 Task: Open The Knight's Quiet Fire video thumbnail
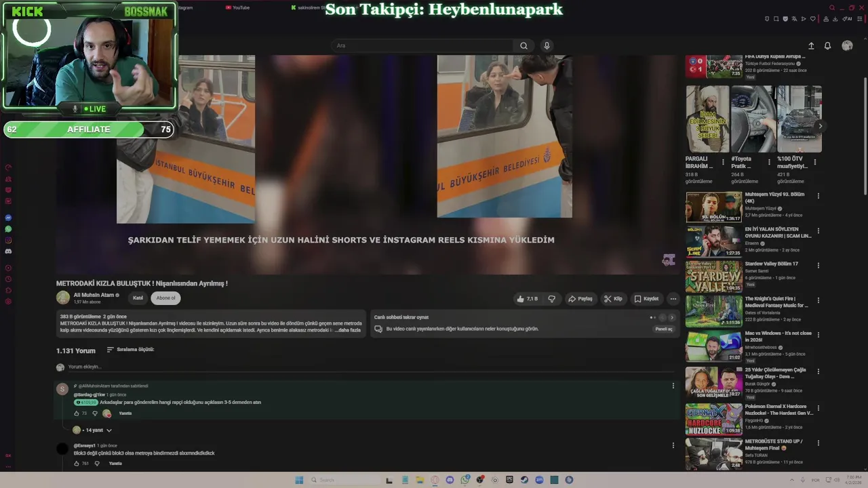tap(713, 311)
